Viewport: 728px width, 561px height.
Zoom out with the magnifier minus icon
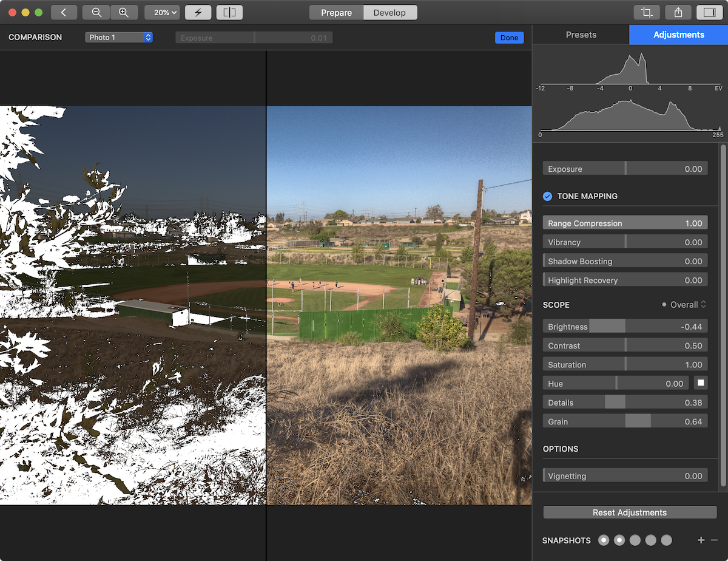tap(96, 12)
